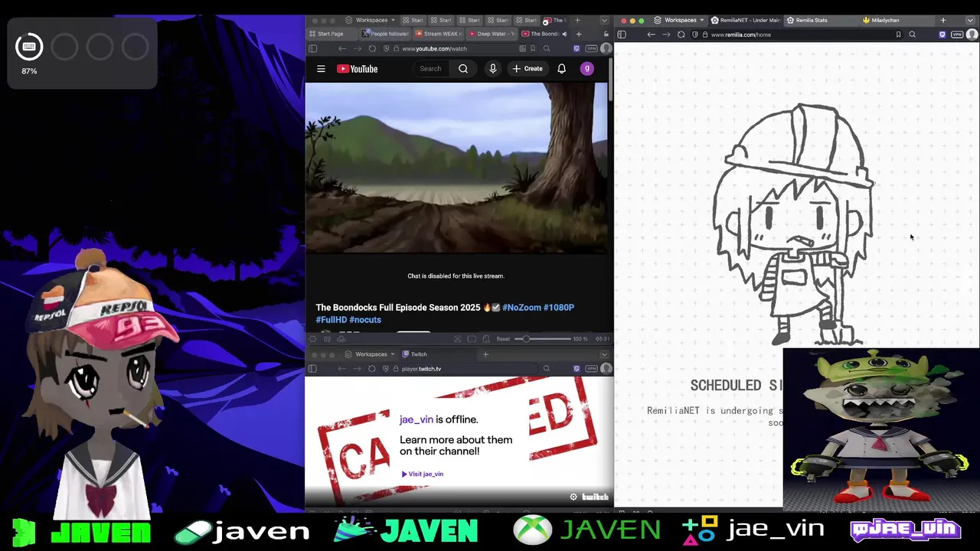This screenshot has width=980, height=551.
Task: Toggle the VPN badge in YouTube window
Action: point(591,49)
